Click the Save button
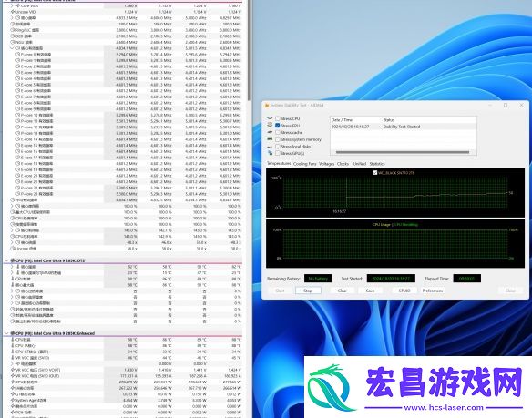 click(370, 291)
